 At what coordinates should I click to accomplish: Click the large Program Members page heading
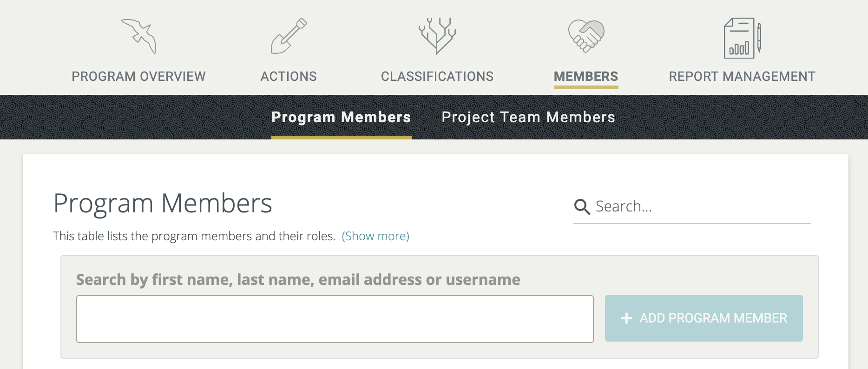click(163, 204)
